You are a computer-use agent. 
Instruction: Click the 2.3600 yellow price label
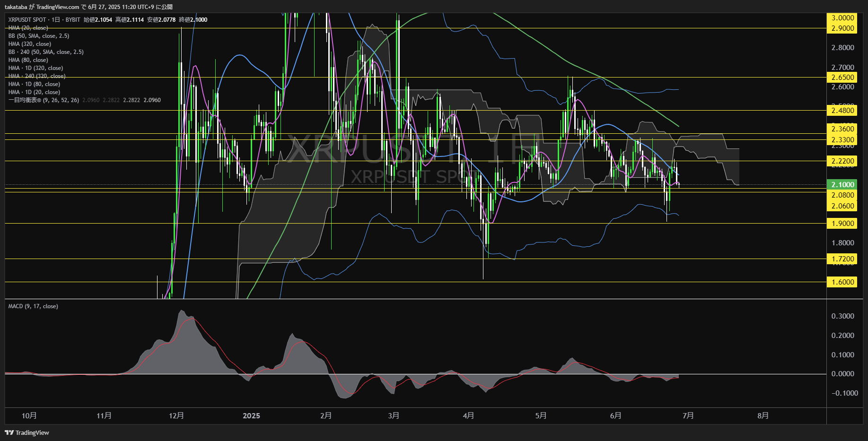(x=842, y=129)
